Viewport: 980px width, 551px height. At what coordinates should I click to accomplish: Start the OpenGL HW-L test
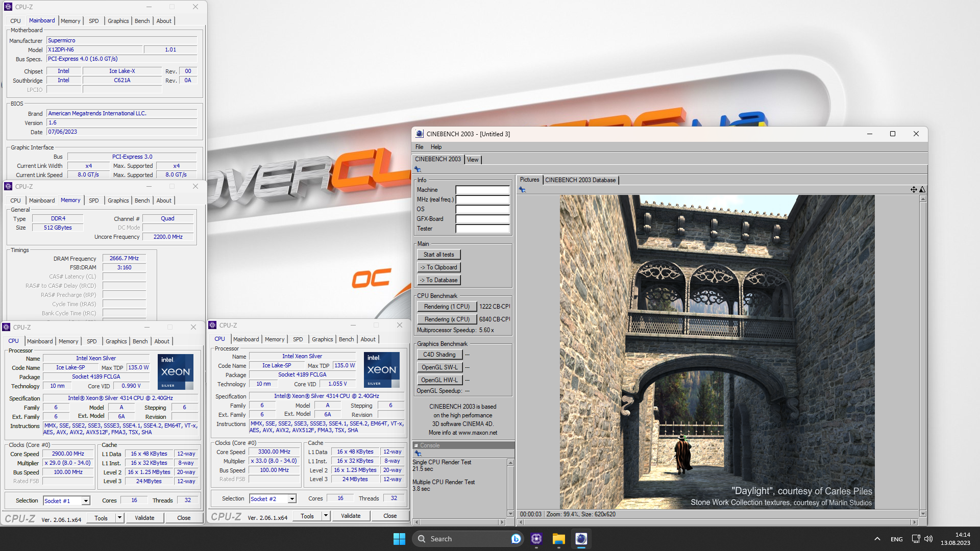tap(439, 380)
